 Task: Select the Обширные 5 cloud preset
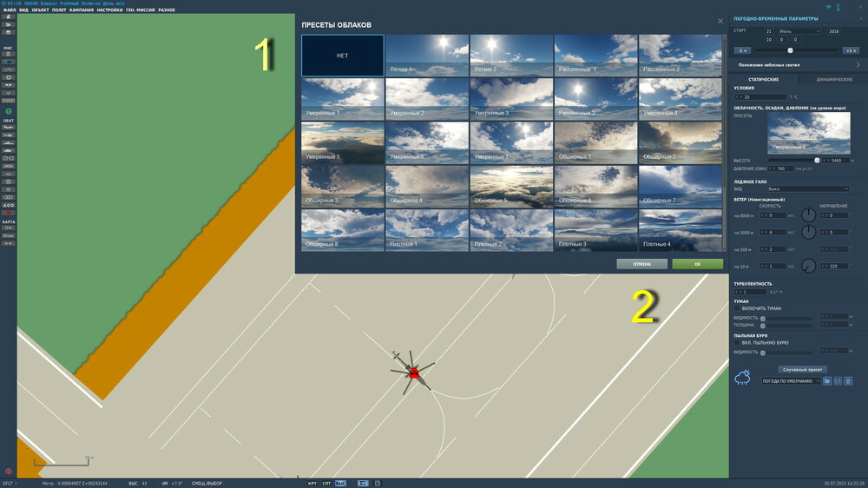(x=511, y=187)
